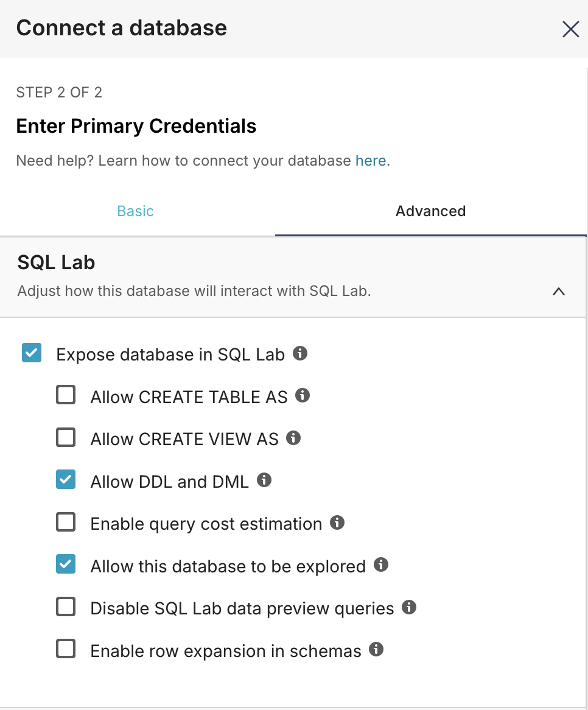Click info icon beside Enable row expansion in schemas
The height and width of the screenshot is (710, 588).
377,649
